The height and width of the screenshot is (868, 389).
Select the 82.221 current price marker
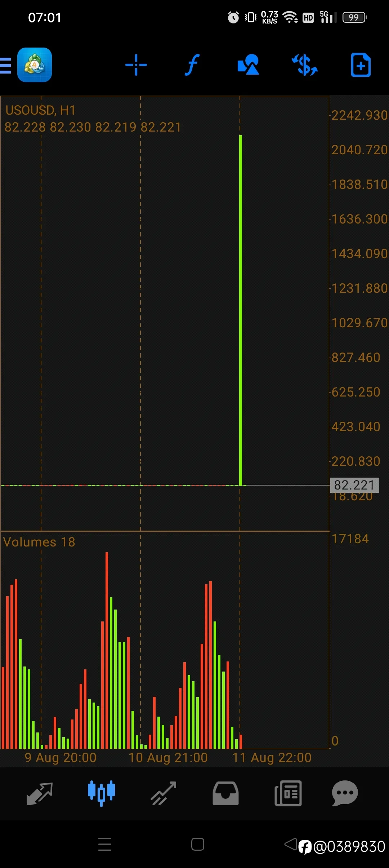354,485
